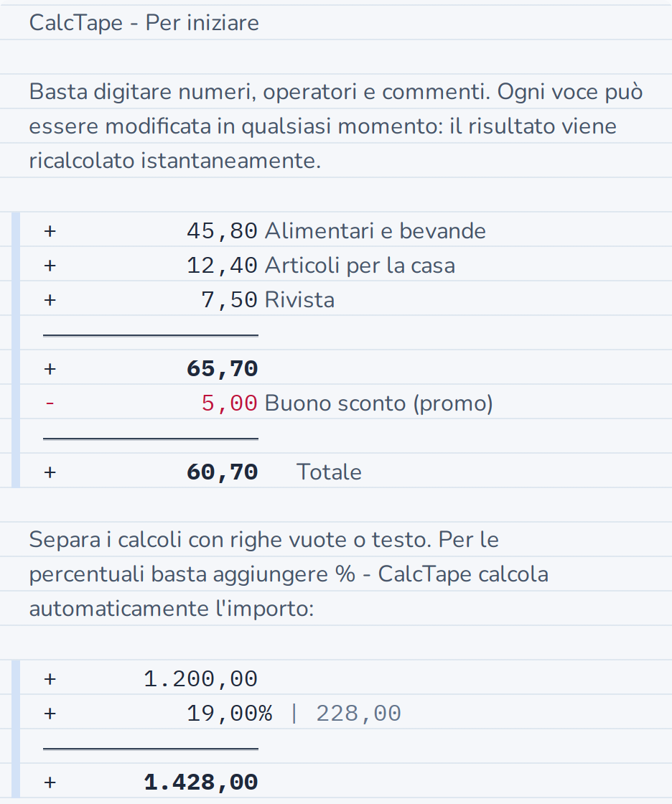Click the final 1.428,00 result
This screenshot has width=672, height=804.
click(x=200, y=782)
